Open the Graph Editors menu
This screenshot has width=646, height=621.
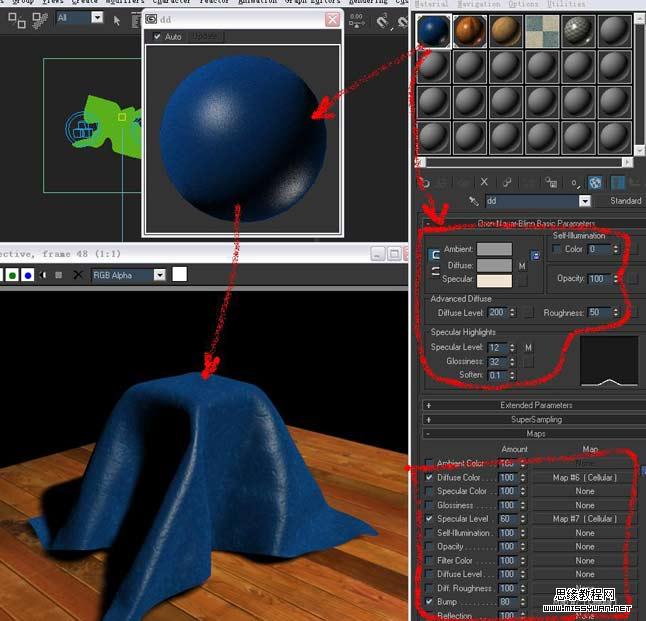pyautogui.click(x=312, y=2)
